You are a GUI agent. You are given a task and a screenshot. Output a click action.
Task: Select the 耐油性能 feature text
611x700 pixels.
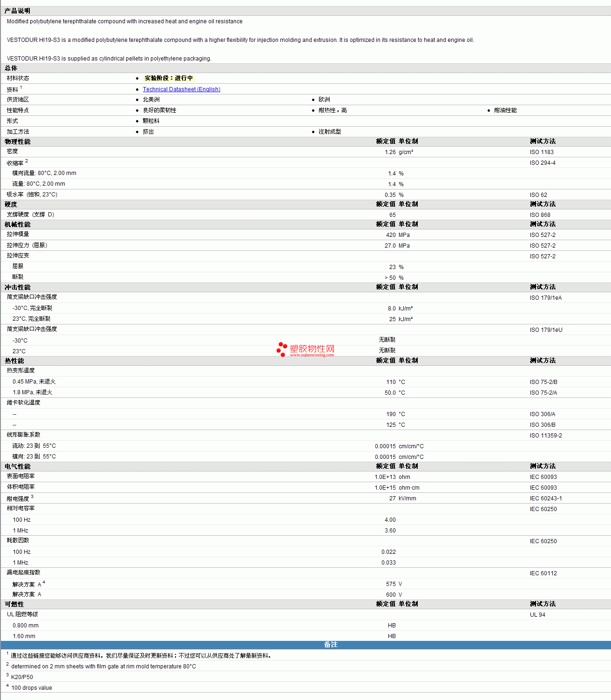click(505, 110)
